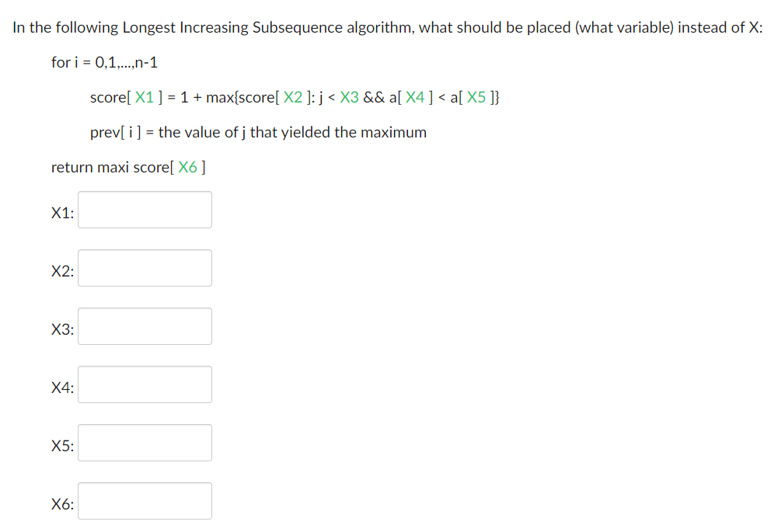The image size is (771, 532).
Task: Click the green X4 inside a[ X4 ]
Action: pos(415,97)
